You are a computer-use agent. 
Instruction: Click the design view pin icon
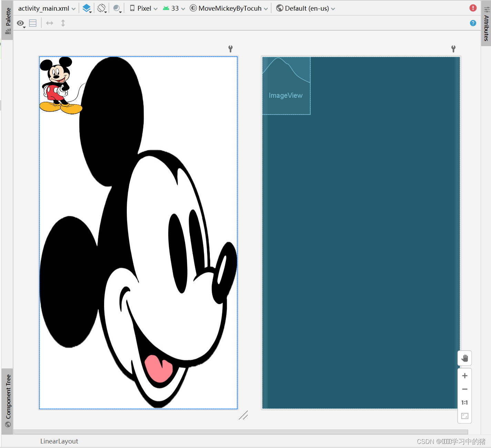pos(231,49)
